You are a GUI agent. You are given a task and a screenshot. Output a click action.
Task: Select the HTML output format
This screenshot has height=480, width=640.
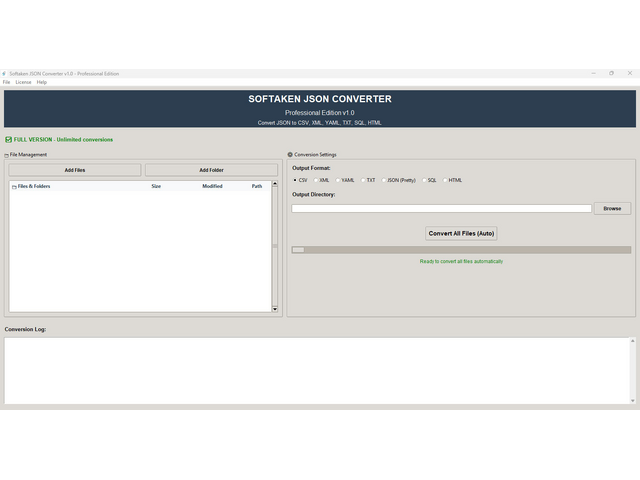point(452,180)
